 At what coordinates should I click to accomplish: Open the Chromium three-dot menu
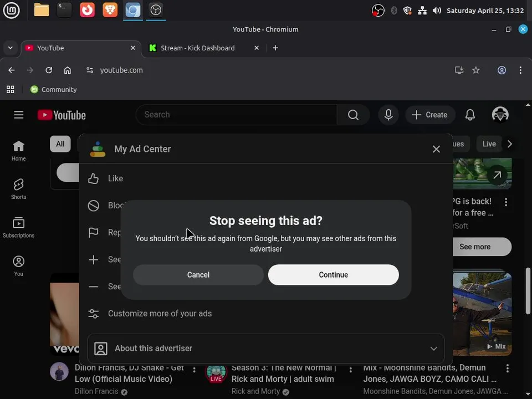point(520,70)
